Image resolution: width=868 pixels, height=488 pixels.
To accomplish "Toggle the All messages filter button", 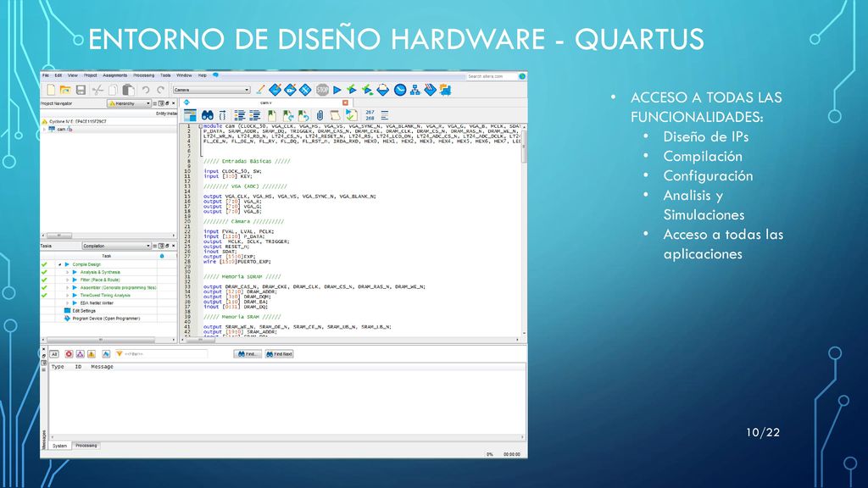I will click(54, 354).
